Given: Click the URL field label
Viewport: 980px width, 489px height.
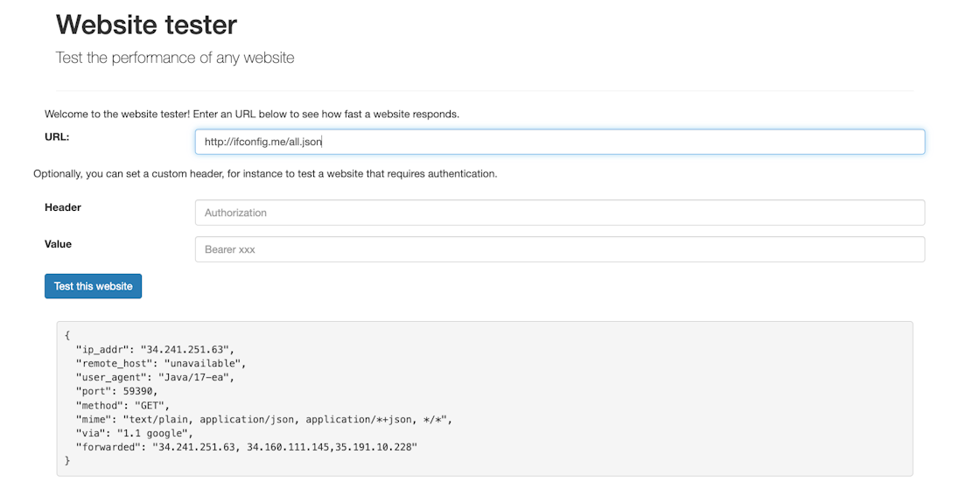Looking at the screenshot, I should point(57,137).
